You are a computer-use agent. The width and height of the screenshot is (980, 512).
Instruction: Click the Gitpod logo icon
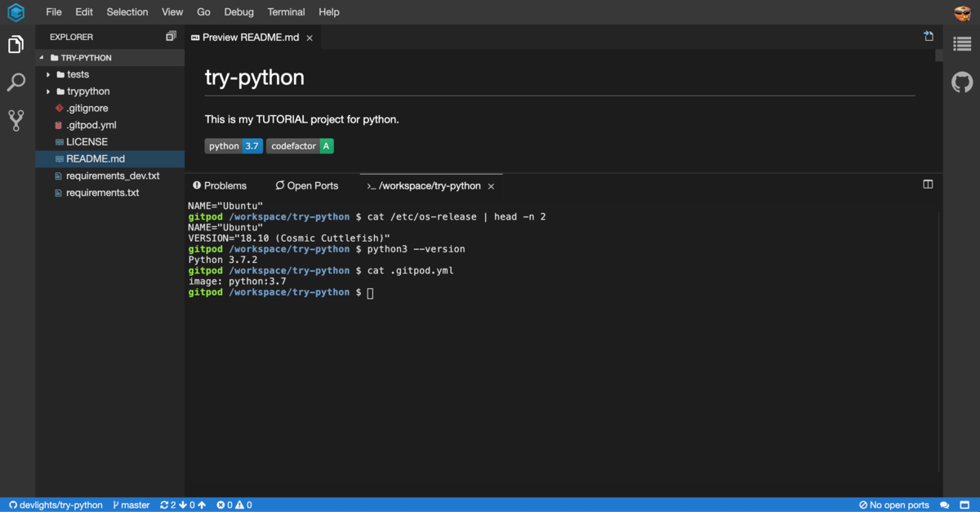(16, 12)
